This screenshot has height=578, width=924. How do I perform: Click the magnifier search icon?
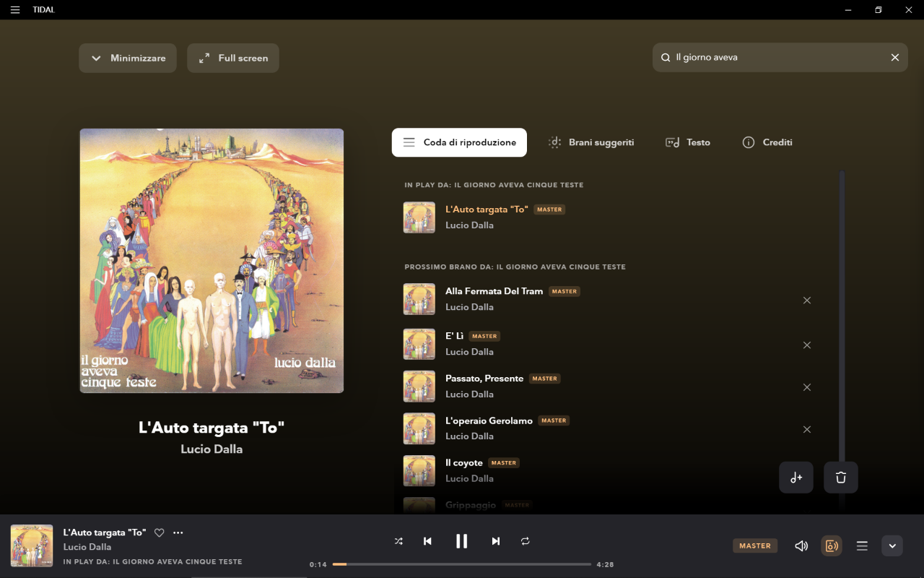tap(666, 58)
